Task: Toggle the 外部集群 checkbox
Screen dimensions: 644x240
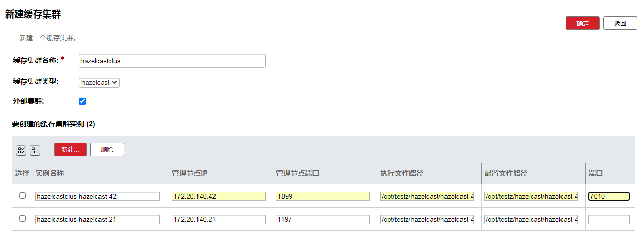Action: click(x=82, y=101)
